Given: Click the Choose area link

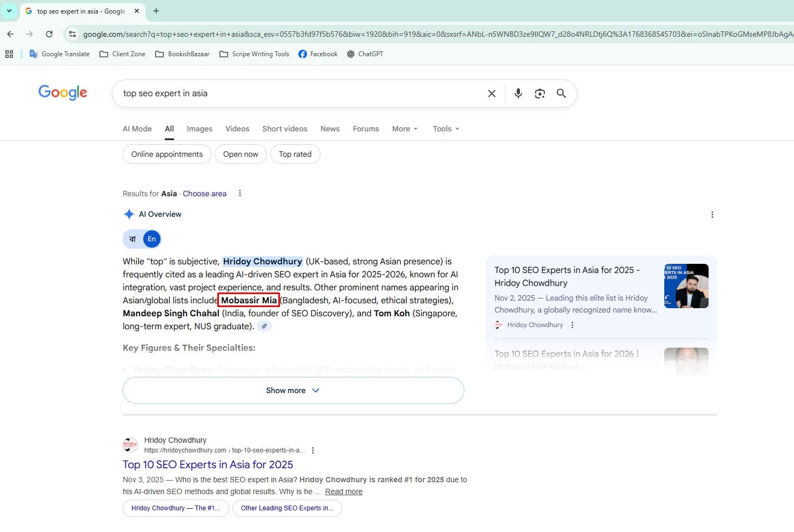Looking at the screenshot, I should click(x=204, y=193).
